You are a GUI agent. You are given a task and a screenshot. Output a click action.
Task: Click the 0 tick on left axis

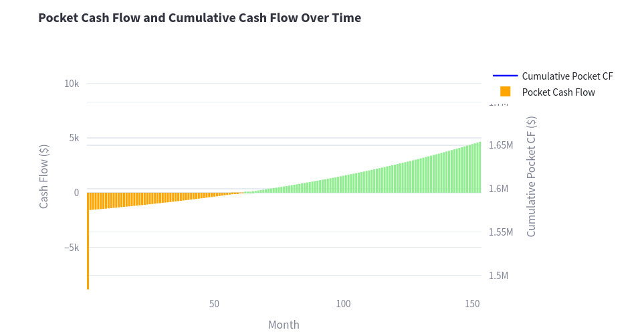click(76, 193)
